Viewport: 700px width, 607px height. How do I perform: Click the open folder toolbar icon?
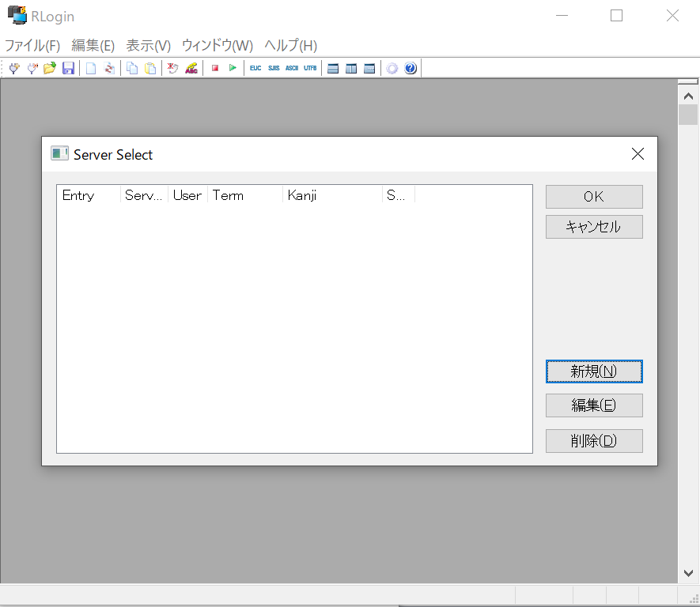click(49, 68)
